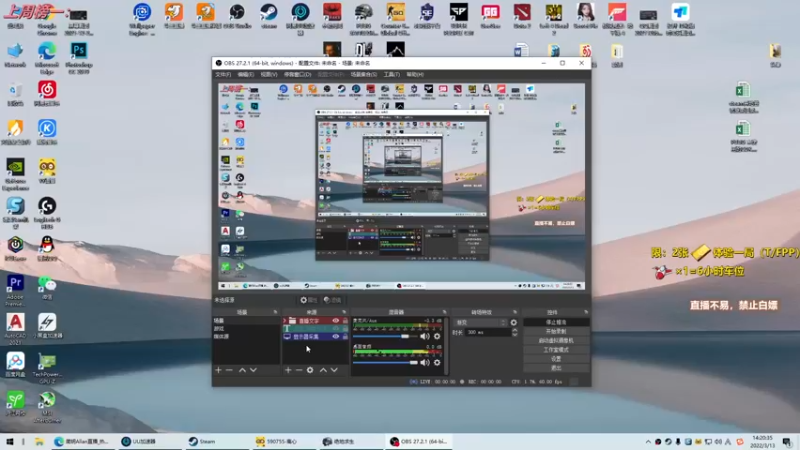The image size is (800, 450).
Task: Undock the scene transitions panel via header icon
Action: [515, 312]
